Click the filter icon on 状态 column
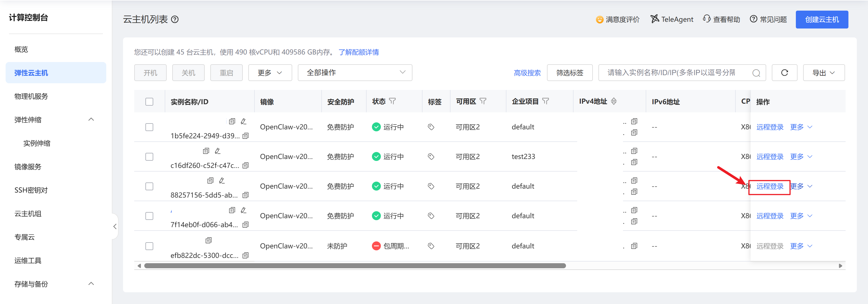Viewport: 868px width, 304px height. (392, 101)
